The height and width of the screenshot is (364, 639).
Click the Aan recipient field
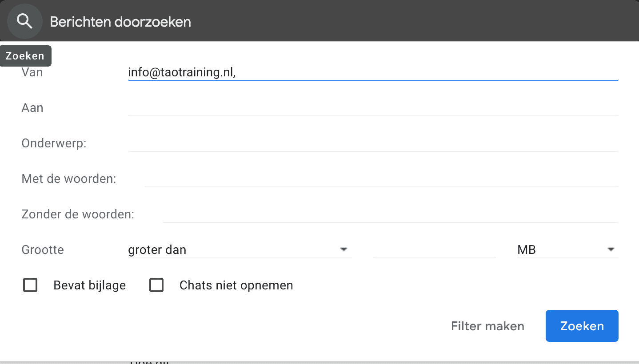click(x=372, y=108)
